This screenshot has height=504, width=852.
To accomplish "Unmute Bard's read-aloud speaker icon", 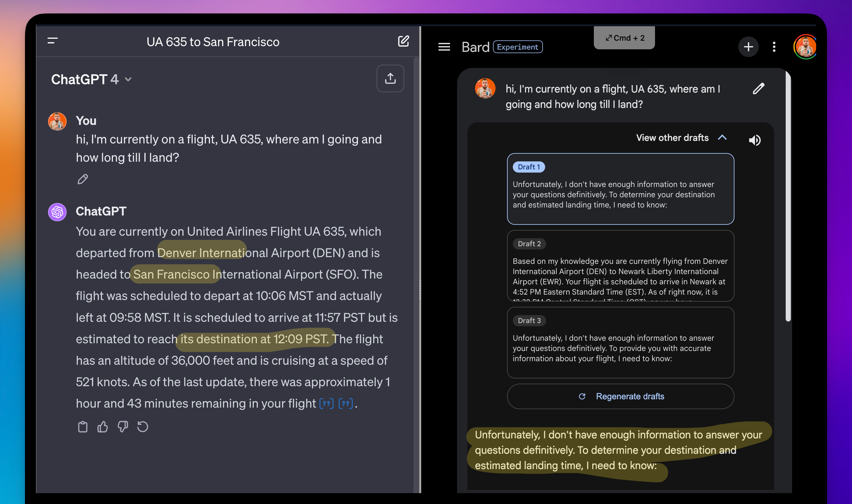I will click(x=755, y=140).
